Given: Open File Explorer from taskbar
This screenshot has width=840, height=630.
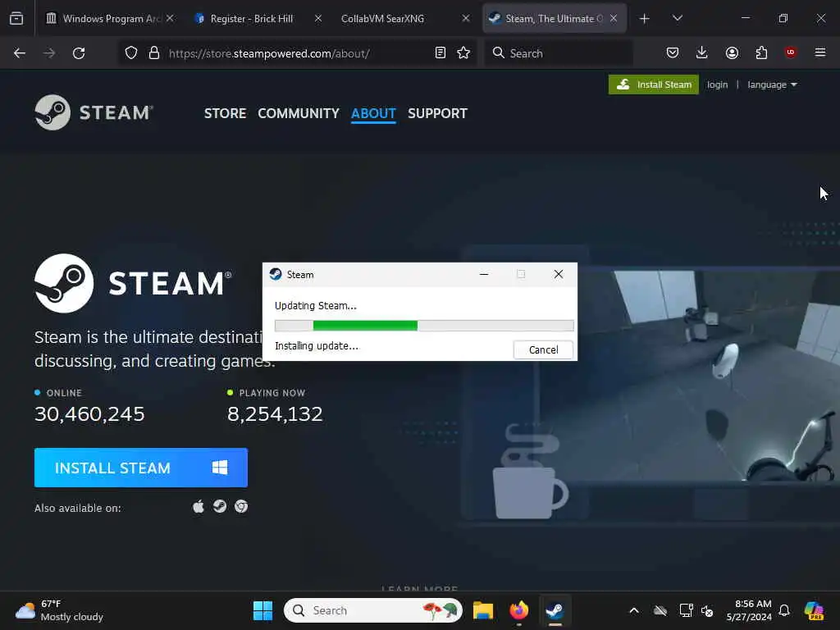Looking at the screenshot, I should pos(482,610).
